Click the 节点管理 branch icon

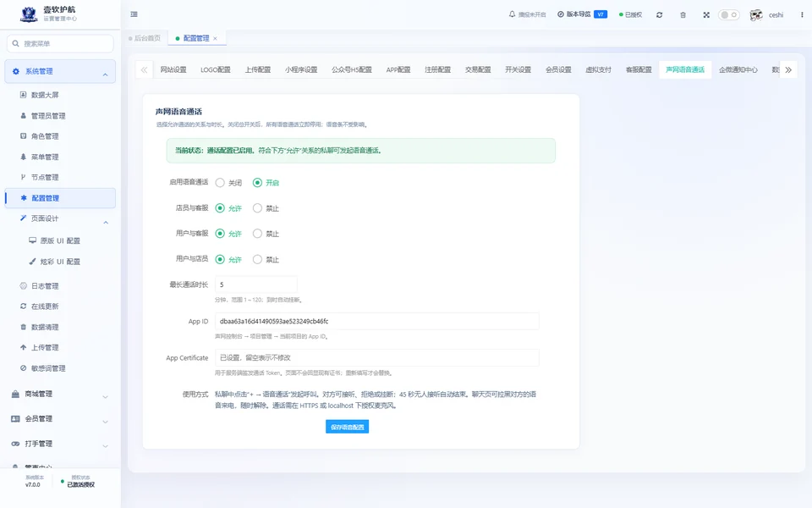click(x=24, y=177)
